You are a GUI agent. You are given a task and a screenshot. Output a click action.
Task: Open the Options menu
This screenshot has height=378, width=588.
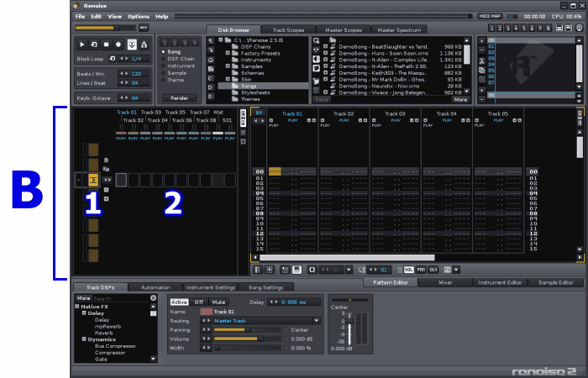point(139,17)
